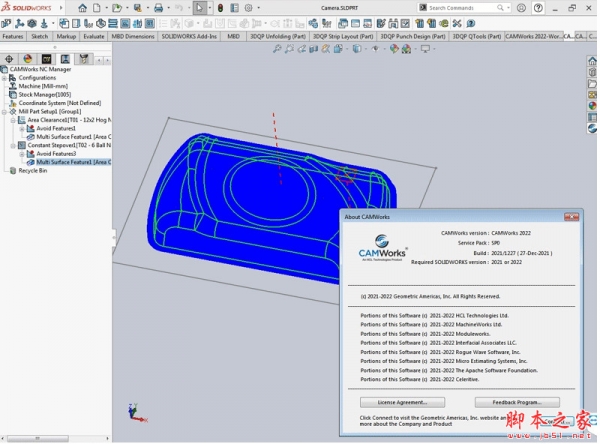Open File Explorer folder icon in task pane
The height and width of the screenshot is (444, 600).
tap(592, 83)
